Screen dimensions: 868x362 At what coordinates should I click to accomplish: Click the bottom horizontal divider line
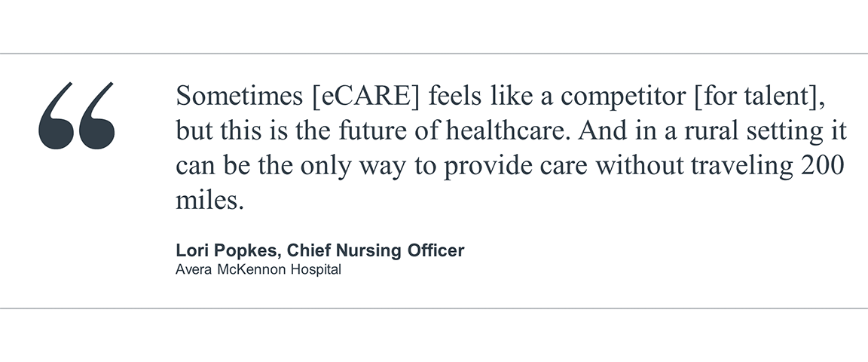(434, 308)
